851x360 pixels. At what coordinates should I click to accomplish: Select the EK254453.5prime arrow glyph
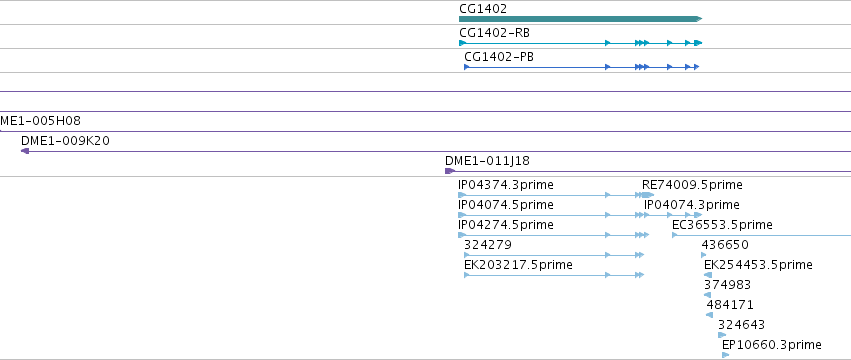(708, 275)
